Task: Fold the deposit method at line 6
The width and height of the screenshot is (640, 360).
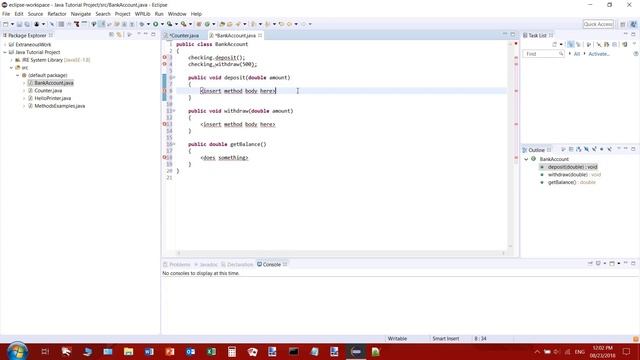Action: [x=174, y=78]
